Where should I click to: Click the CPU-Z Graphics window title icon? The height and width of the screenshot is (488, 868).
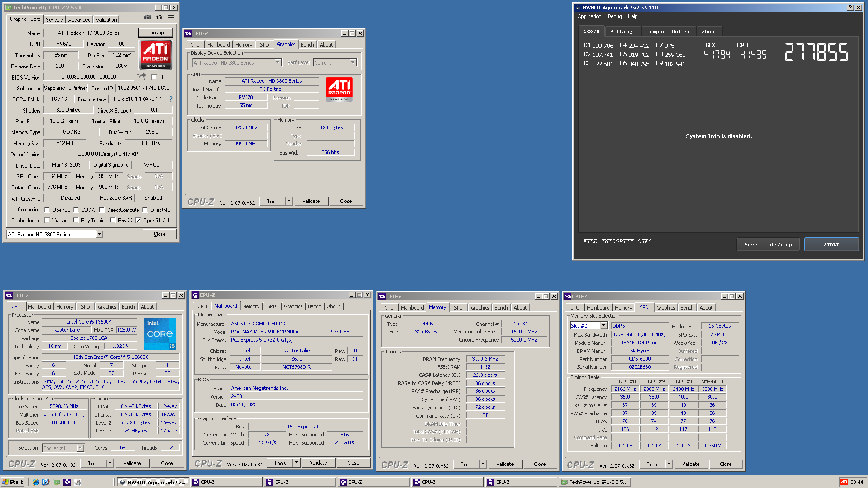(188, 33)
